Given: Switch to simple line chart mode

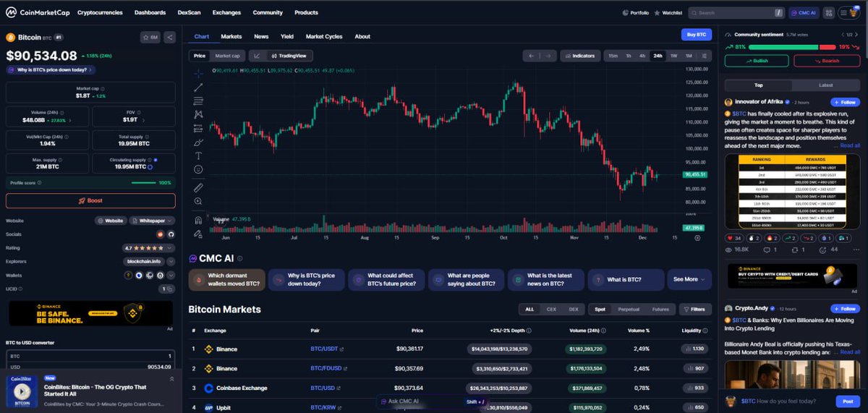Looking at the screenshot, I should (258, 56).
